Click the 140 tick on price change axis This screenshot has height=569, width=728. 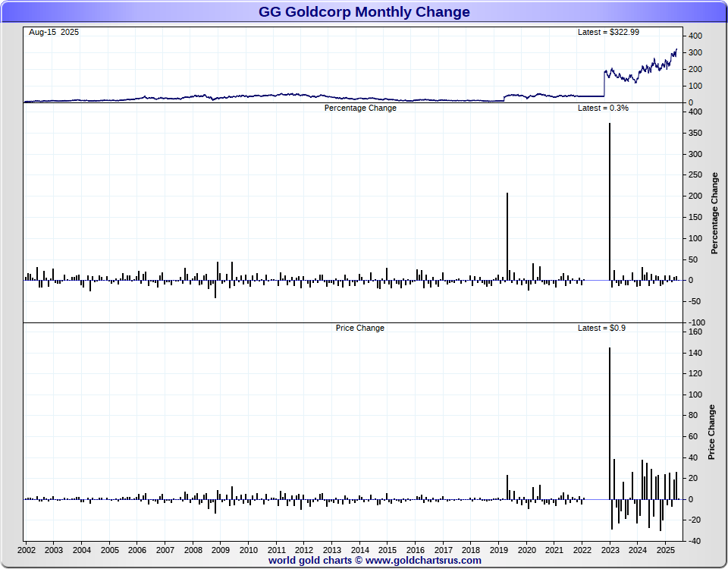(x=695, y=353)
